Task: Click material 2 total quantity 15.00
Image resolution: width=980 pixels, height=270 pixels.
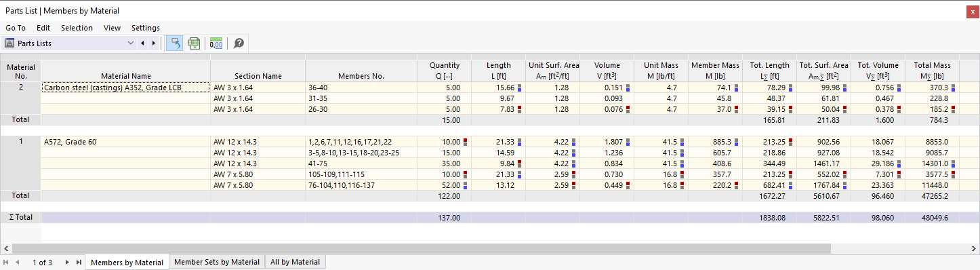Action: click(445, 120)
